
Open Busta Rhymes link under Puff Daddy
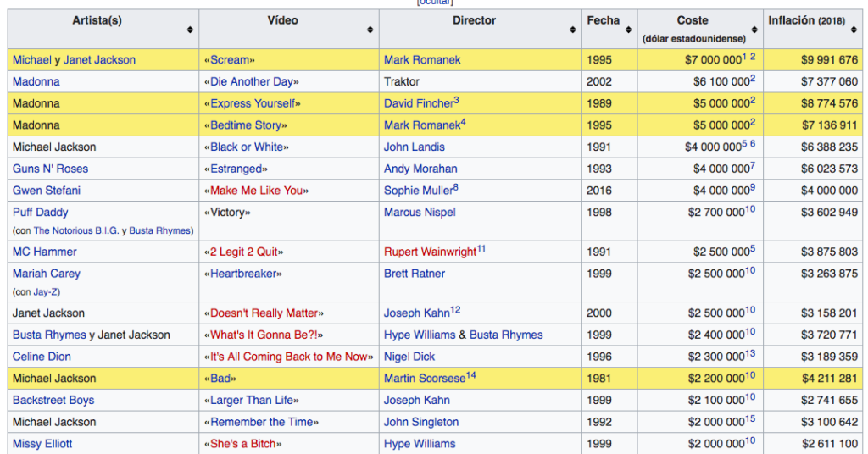pos(159,230)
